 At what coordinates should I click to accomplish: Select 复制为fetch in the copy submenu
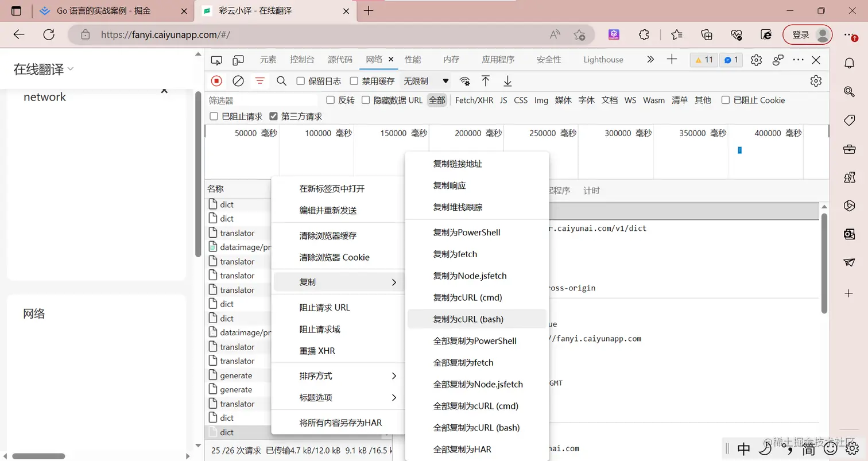click(x=476, y=254)
